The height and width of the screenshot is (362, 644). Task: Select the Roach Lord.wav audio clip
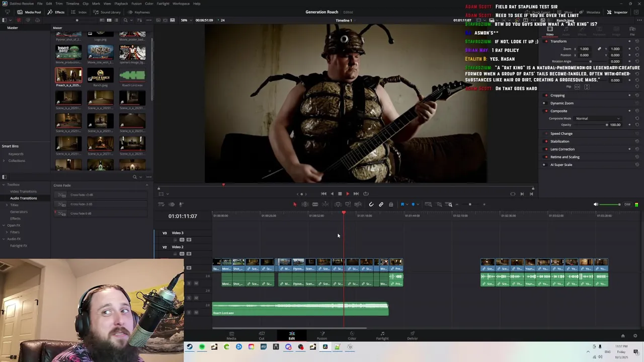click(x=300, y=309)
